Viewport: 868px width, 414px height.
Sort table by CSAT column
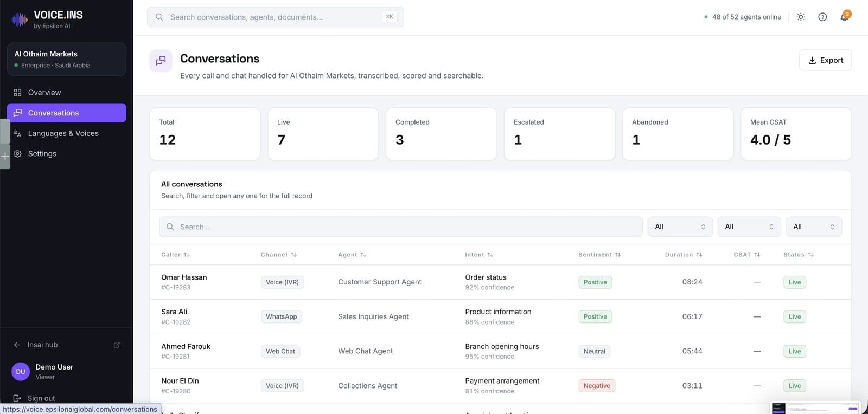747,255
